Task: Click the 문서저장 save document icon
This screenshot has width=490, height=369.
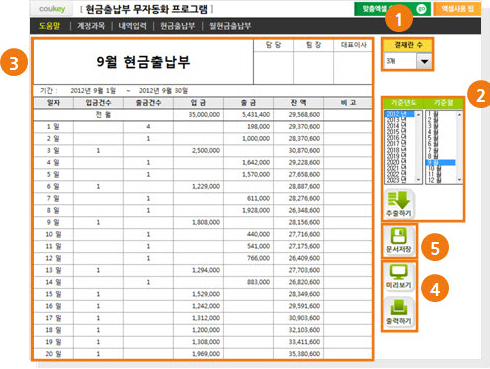Action: click(x=399, y=240)
